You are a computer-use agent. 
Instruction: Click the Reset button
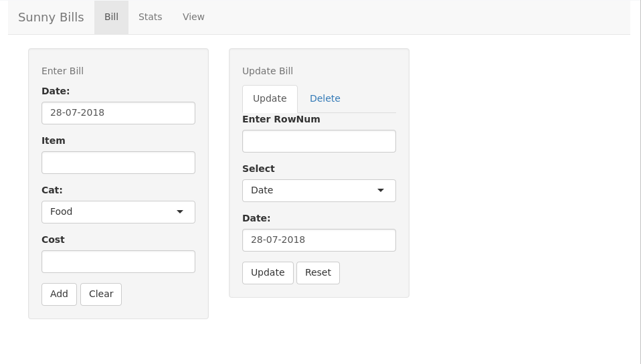click(x=318, y=273)
